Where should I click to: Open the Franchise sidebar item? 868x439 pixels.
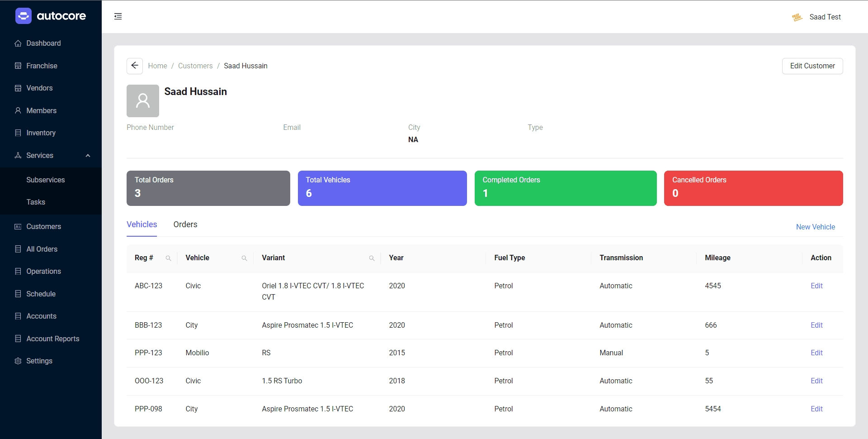click(x=42, y=66)
